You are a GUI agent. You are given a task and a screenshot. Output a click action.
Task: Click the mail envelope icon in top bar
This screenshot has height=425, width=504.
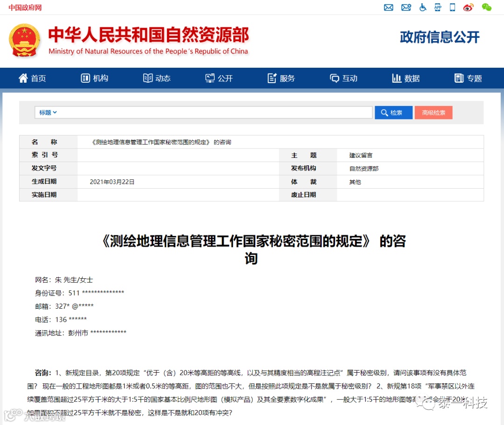388,7
